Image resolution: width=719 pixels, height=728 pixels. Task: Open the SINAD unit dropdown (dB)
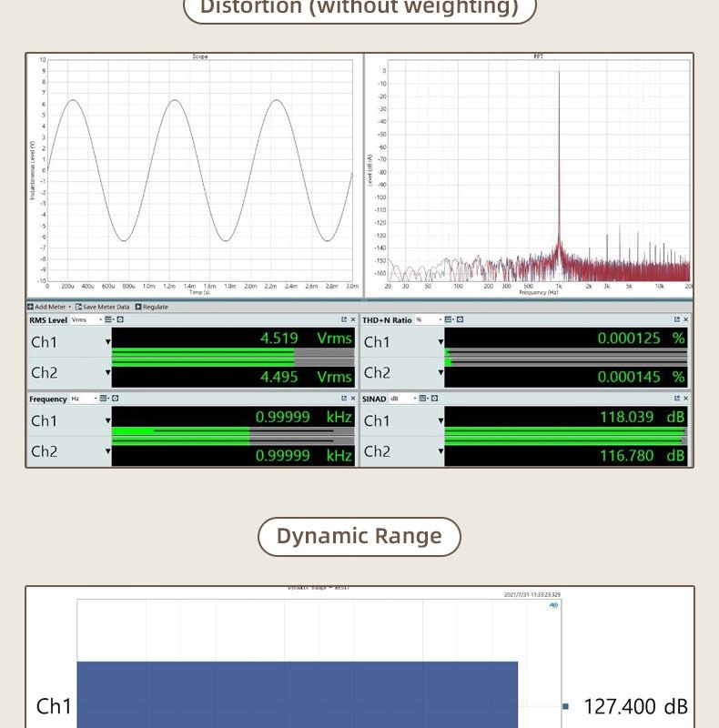405,399
